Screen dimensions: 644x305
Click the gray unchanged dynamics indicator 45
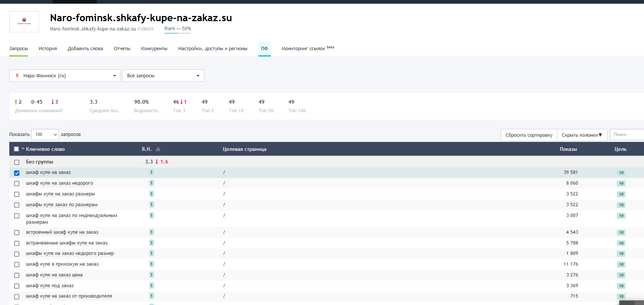click(36, 102)
